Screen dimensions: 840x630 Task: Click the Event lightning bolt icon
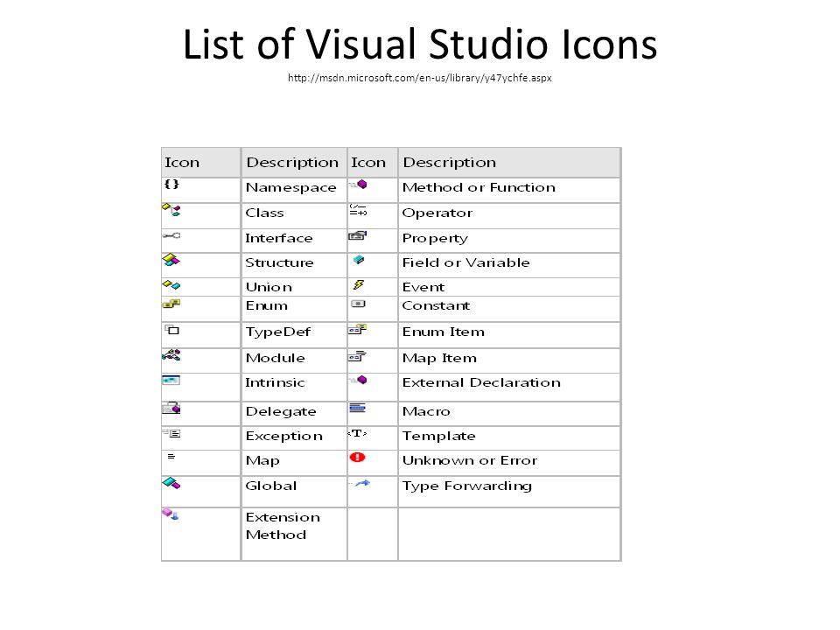click(359, 284)
